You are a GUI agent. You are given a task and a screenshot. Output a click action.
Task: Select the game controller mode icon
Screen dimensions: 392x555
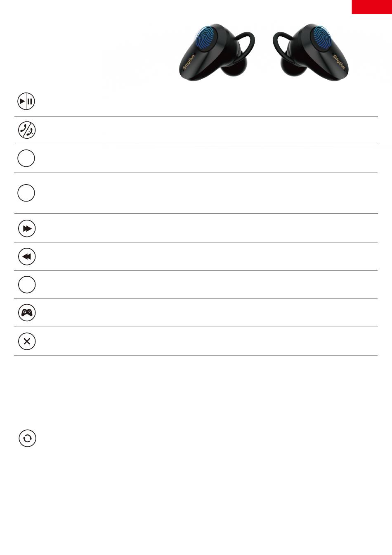27,313
